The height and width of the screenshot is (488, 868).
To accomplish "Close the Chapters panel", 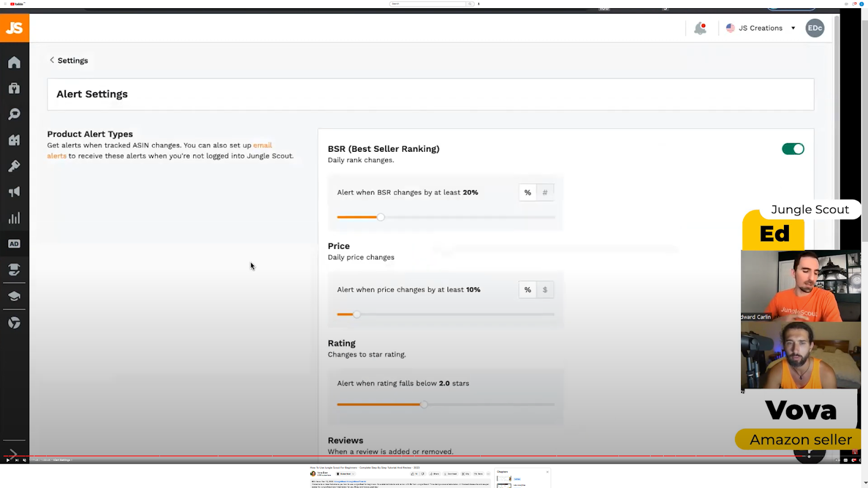I will 547,472.
